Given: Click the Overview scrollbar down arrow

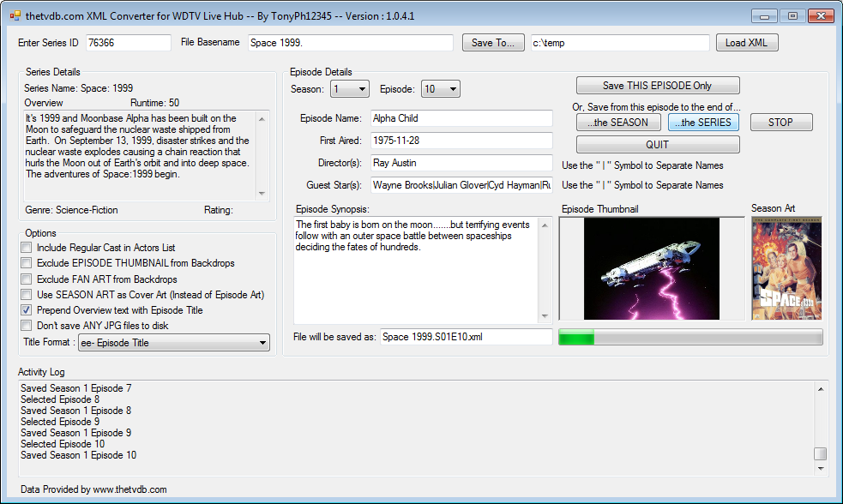Looking at the screenshot, I should [x=262, y=194].
